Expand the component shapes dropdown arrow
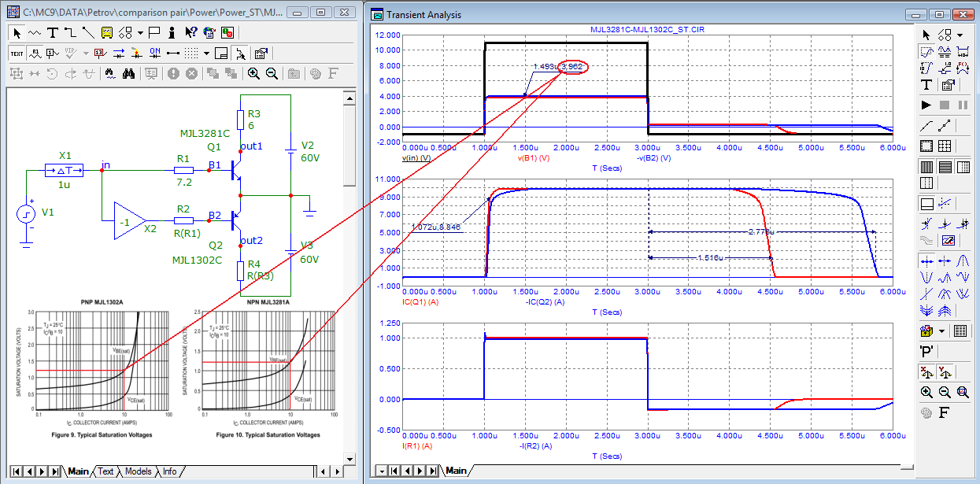Image resolution: width=980 pixels, height=484 pixels. (x=139, y=32)
